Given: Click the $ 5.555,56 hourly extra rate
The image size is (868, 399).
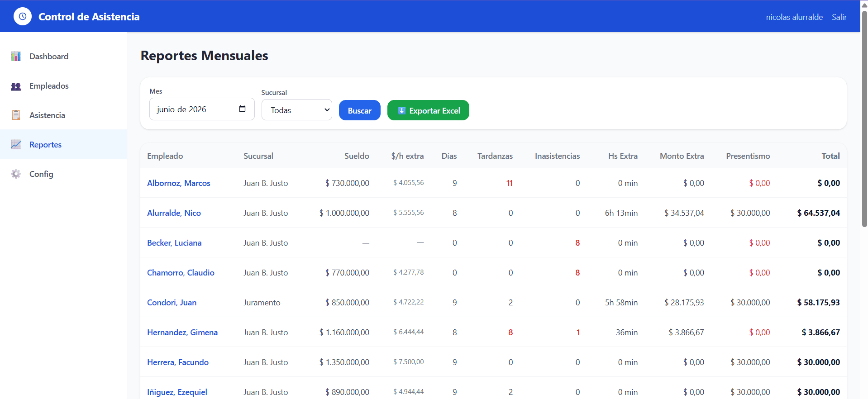Looking at the screenshot, I should [x=408, y=213].
